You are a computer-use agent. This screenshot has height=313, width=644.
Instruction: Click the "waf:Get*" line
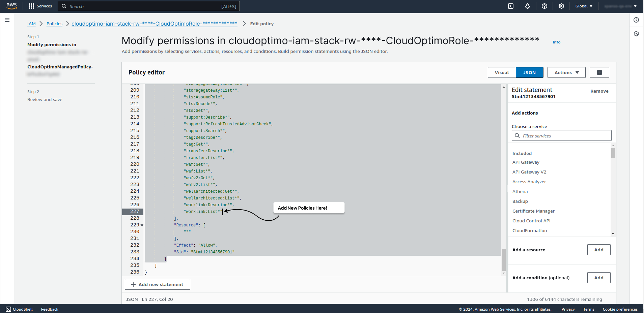click(x=197, y=164)
